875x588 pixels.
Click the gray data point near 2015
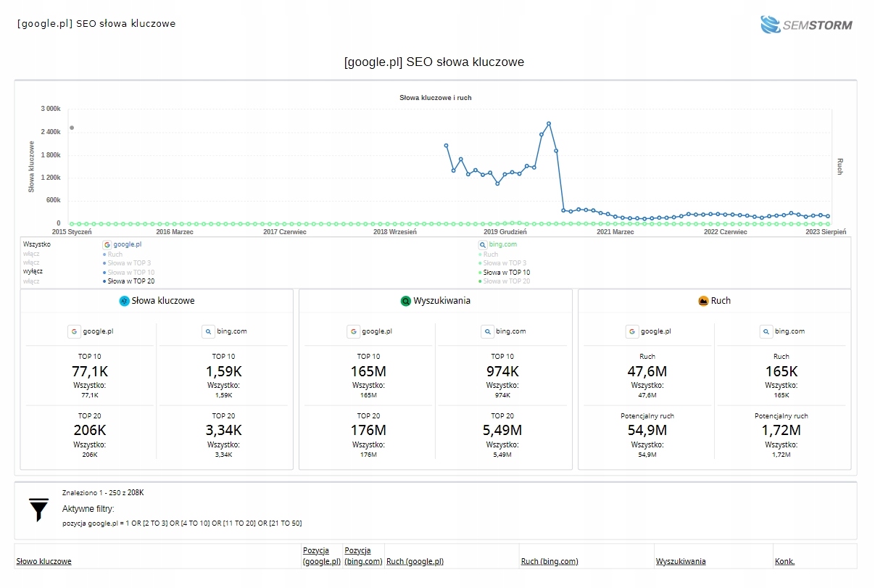pyautogui.click(x=72, y=128)
